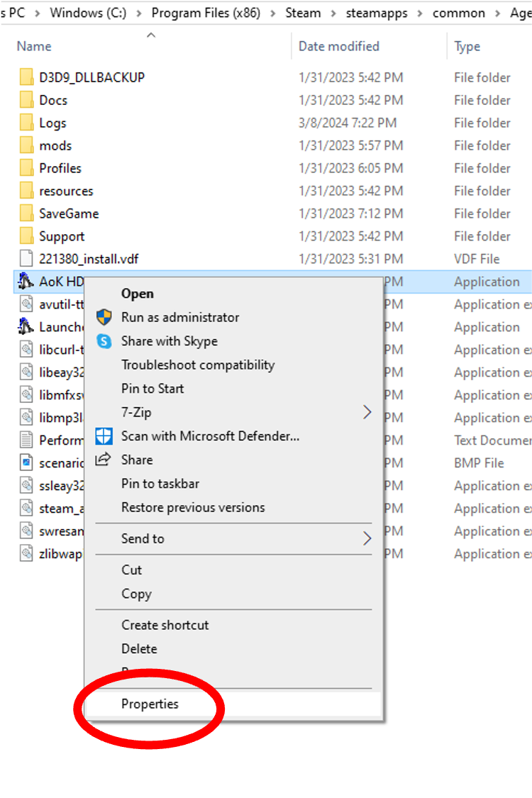
Task: Select Troubleshoot compatibility menu entry
Action: coord(197,365)
